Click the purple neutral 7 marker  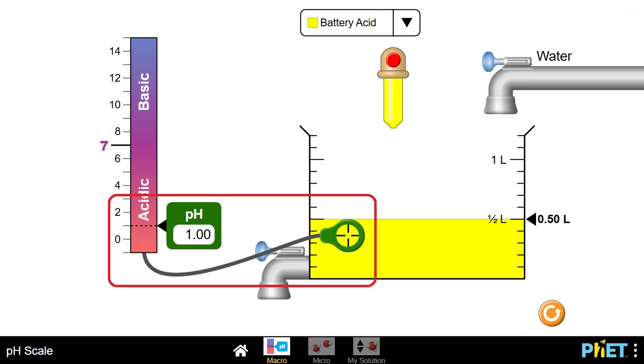pos(104,146)
